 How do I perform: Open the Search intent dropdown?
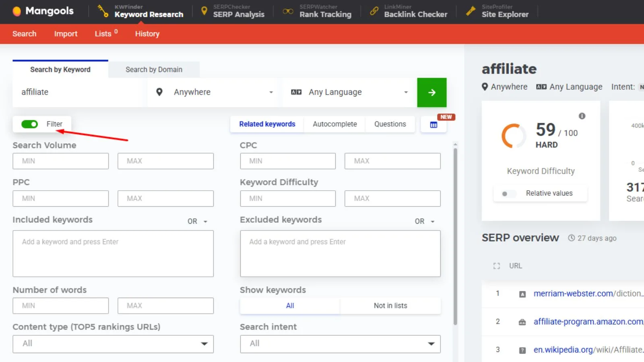point(340,344)
